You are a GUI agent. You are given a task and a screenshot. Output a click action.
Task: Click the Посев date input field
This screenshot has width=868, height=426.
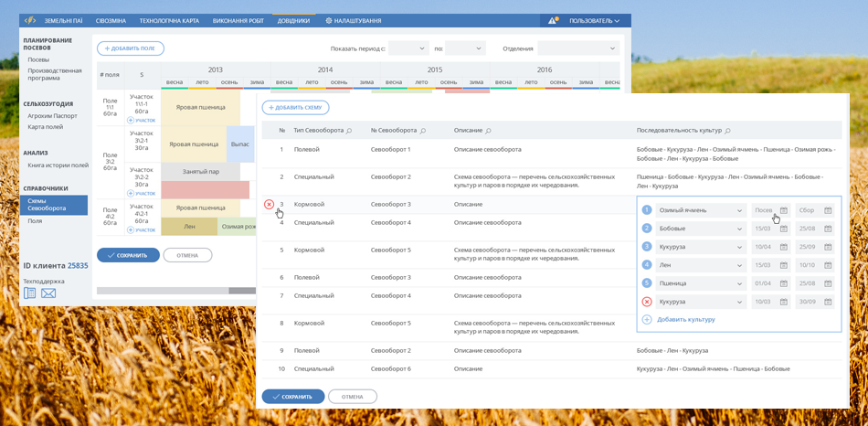tap(770, 210)
